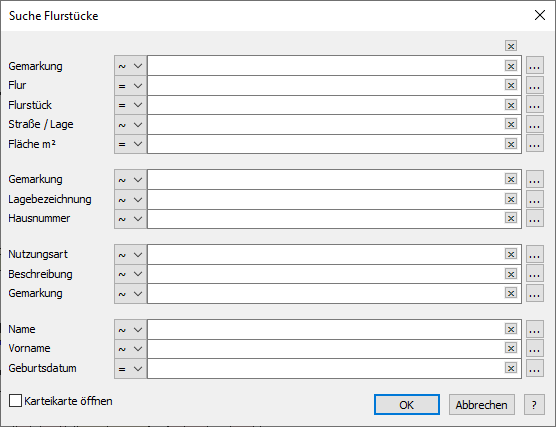556x427 pixels.
Task: Open operator dropdown for Name row
Action: [x=130, y=329]
